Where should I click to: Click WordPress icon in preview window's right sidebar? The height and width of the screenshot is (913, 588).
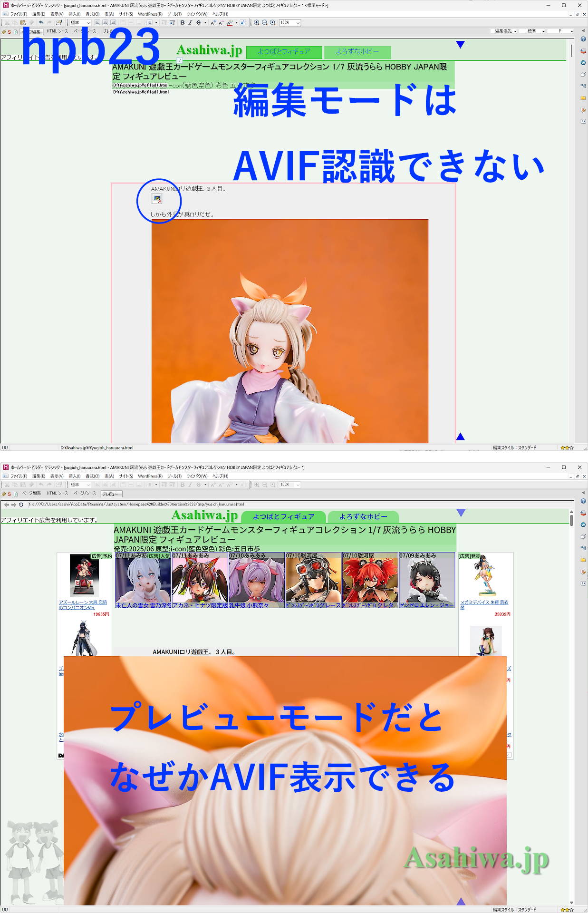(583, 525)
